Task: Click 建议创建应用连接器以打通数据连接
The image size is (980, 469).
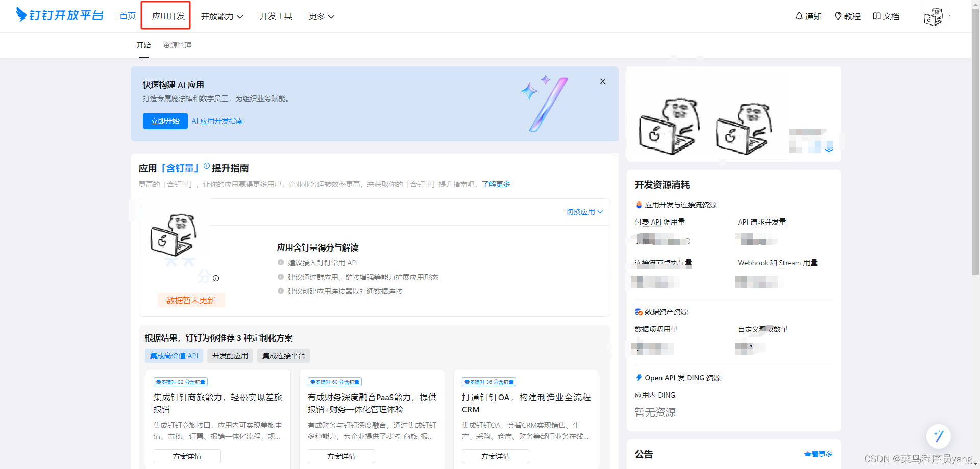Action: [x=345, y=291]
